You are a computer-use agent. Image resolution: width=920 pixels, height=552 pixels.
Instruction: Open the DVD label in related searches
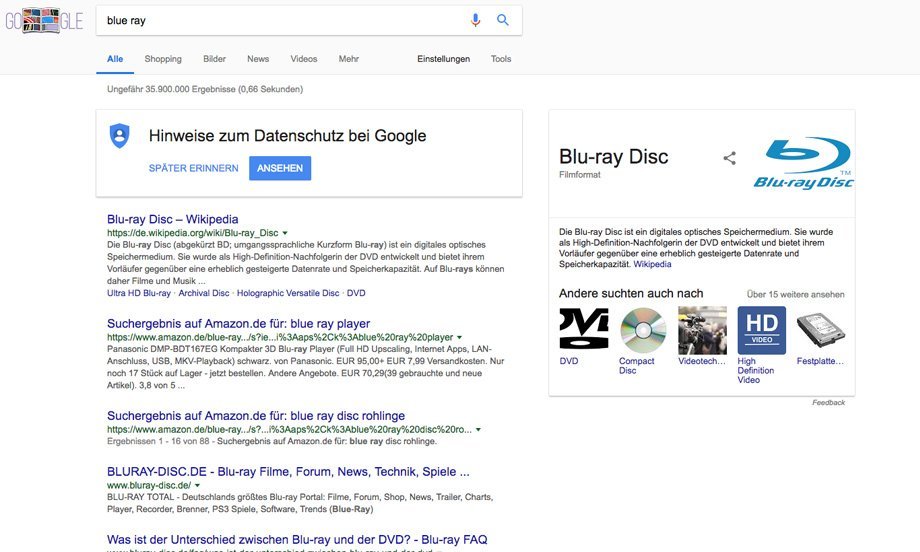(x=569, y=361)
